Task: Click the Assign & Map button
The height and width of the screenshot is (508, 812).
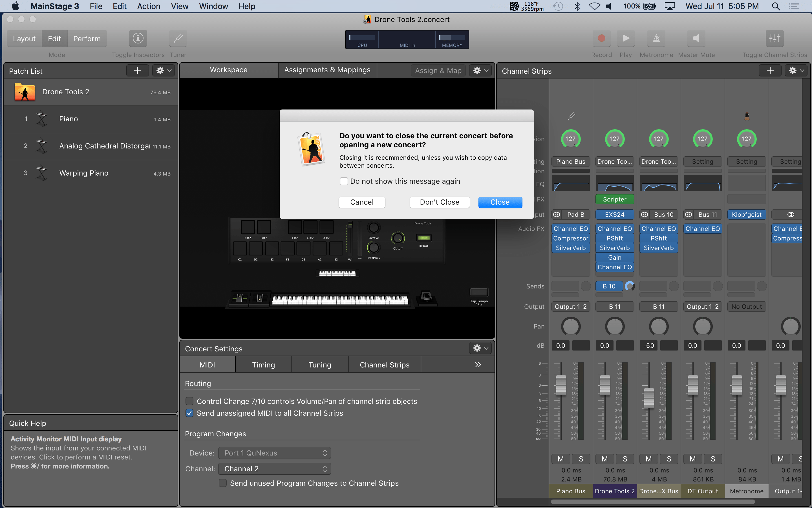Action: pos(438,70)
